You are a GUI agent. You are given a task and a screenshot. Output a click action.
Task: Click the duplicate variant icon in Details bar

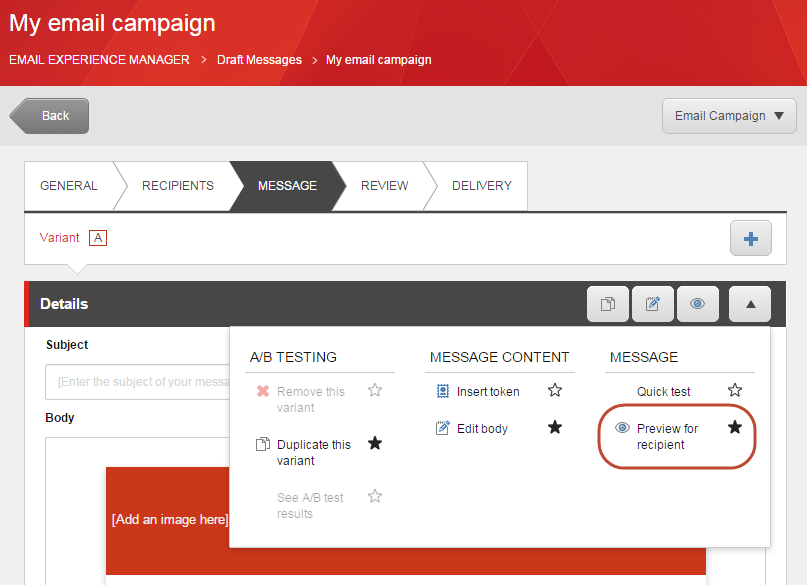608,304
